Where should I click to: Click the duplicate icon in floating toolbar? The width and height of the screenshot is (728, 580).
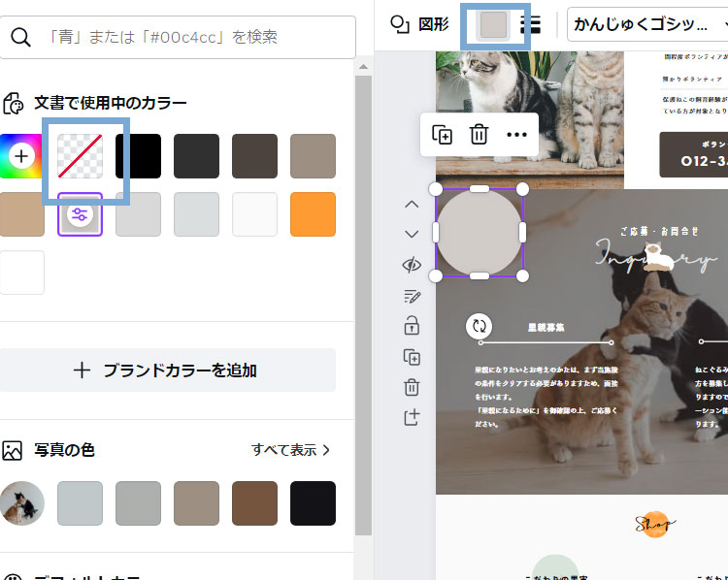coord(442,135)
